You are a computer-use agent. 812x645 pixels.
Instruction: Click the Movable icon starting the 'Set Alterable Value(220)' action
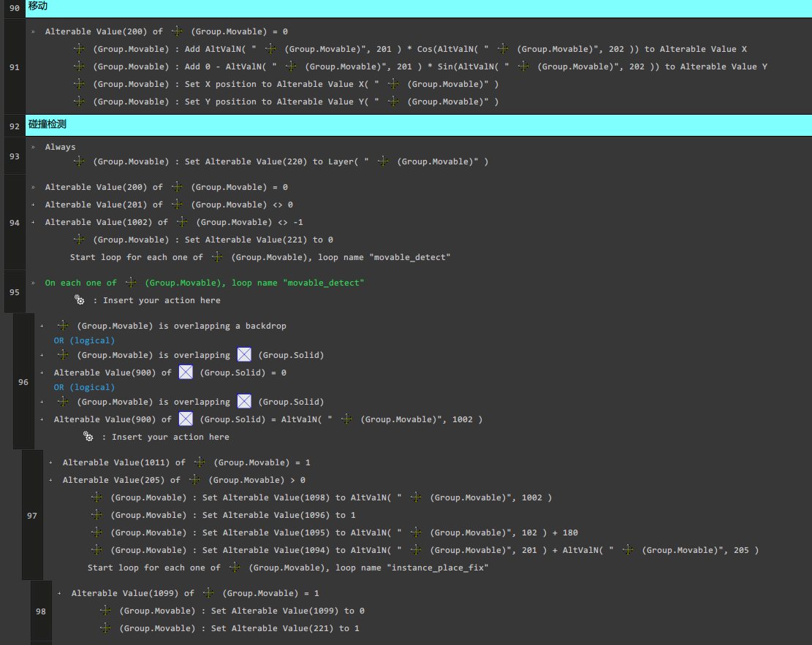coord(80,161)
